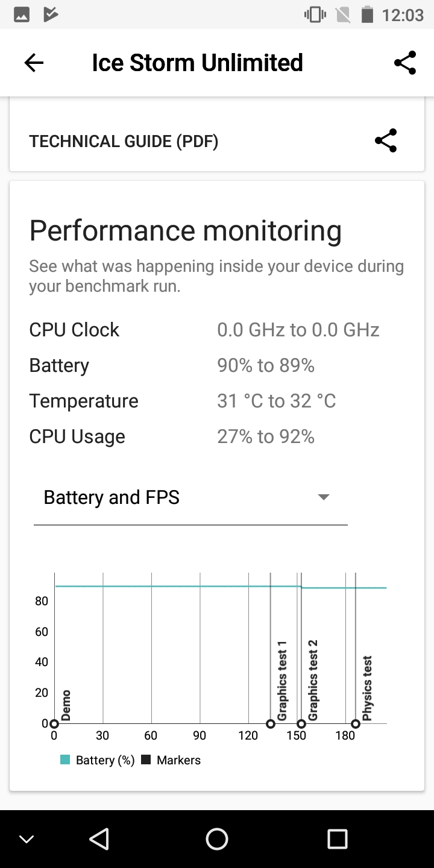
Task: Tap the Physics test marker
Action: (x=356, y=724)
